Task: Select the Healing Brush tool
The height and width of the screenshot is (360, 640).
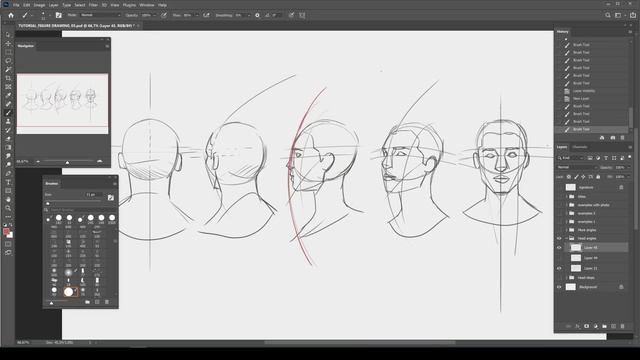Action: [x=8, y=104]
